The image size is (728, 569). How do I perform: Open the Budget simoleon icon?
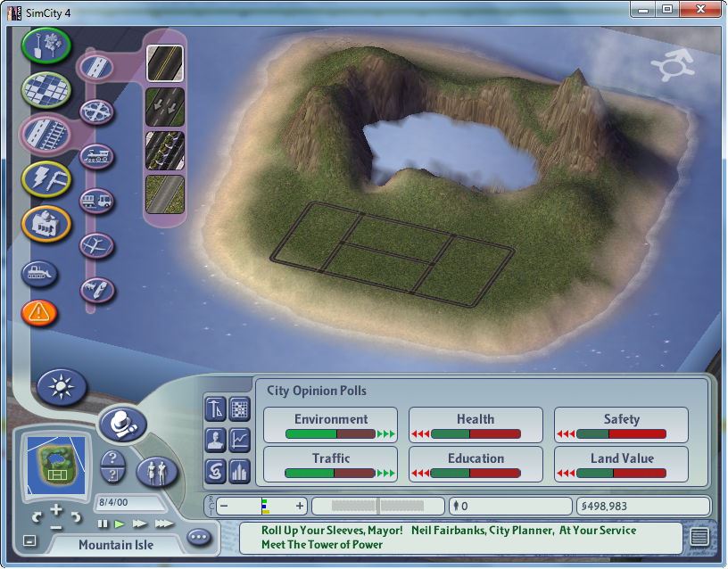pyautogui.click(x=215, y=471)
